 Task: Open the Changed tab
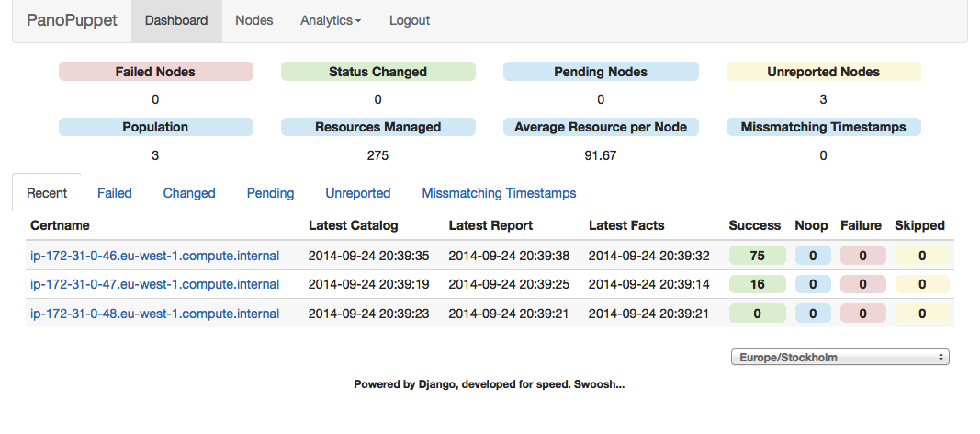(x=189, y=193)
